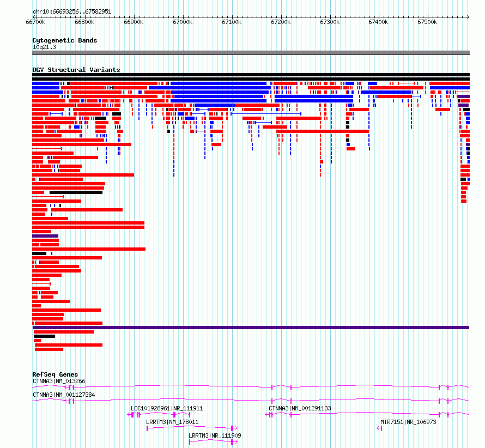This screenshot has height=448, width=485.
Task: Click the long black variant bar among left red bars
Action: pos(76,192)
